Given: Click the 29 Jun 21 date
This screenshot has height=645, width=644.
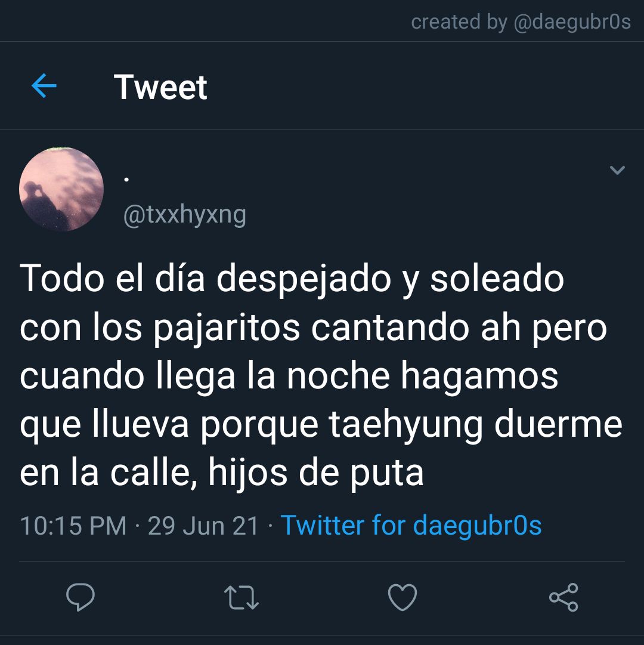Looking at the screenshot, I should [203, 526].
